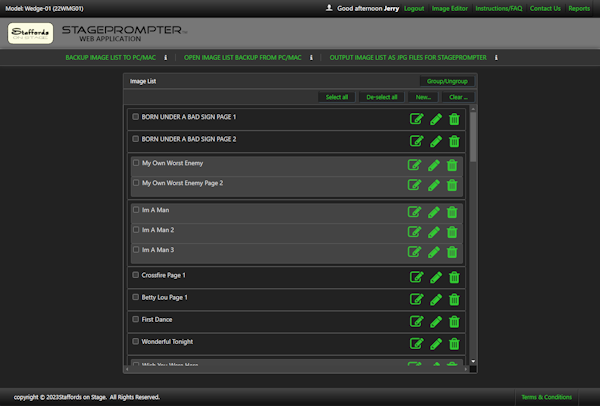Output Image List as JPG files for StagePrompter
This screenshot has width=600, height=406.
pyautogui.click(x=408, y=58)
